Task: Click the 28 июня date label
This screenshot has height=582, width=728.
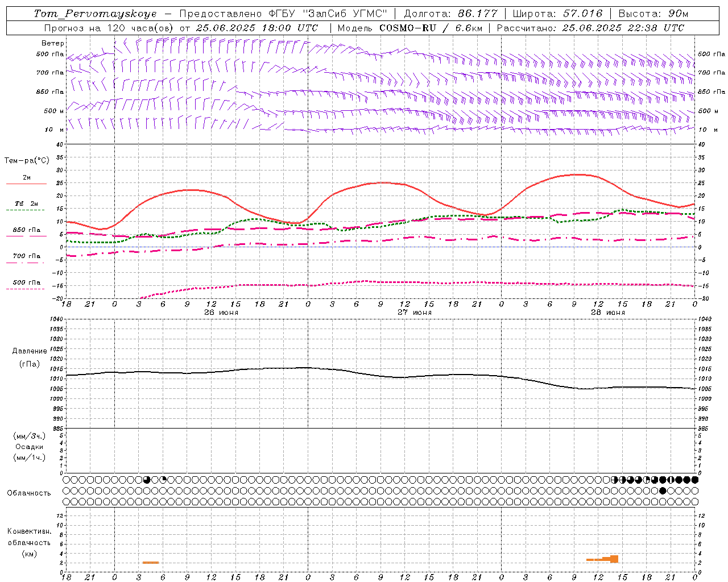Action: pos(607,313)
